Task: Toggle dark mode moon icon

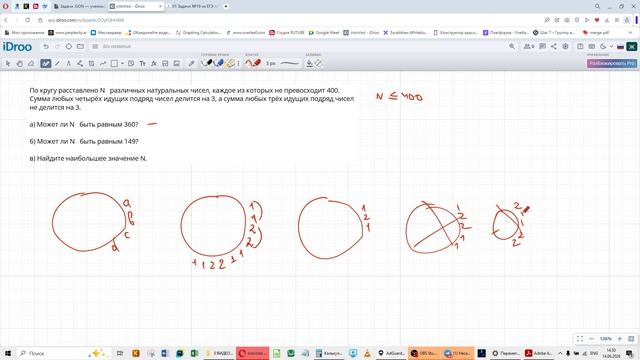Action: pos(603,47)
